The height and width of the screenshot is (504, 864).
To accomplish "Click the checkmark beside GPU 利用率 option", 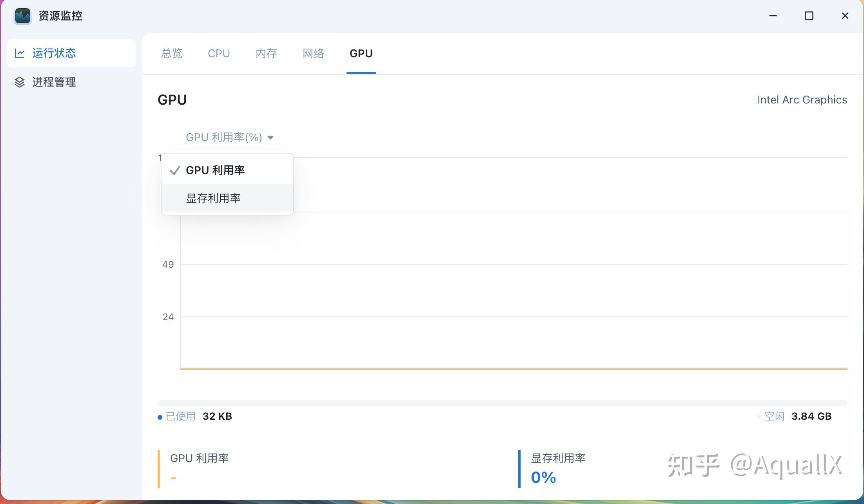I will tap(175, 170).
